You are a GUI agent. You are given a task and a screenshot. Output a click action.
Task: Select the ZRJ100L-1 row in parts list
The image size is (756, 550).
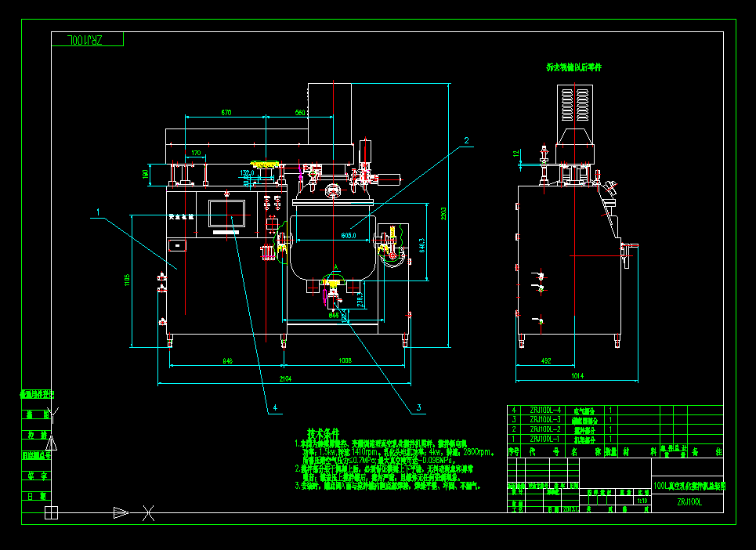coord(615,439)
